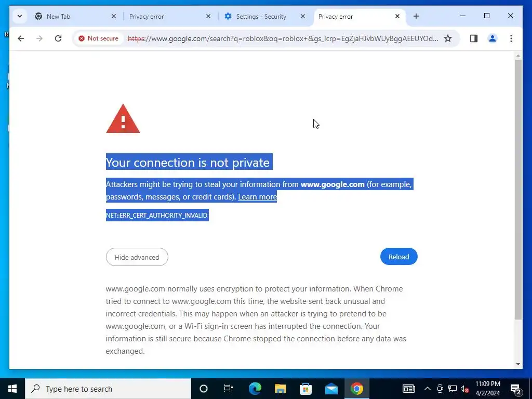Close the first Privacy error tab
Screen dimensions: 532x399
click(208, 16)
